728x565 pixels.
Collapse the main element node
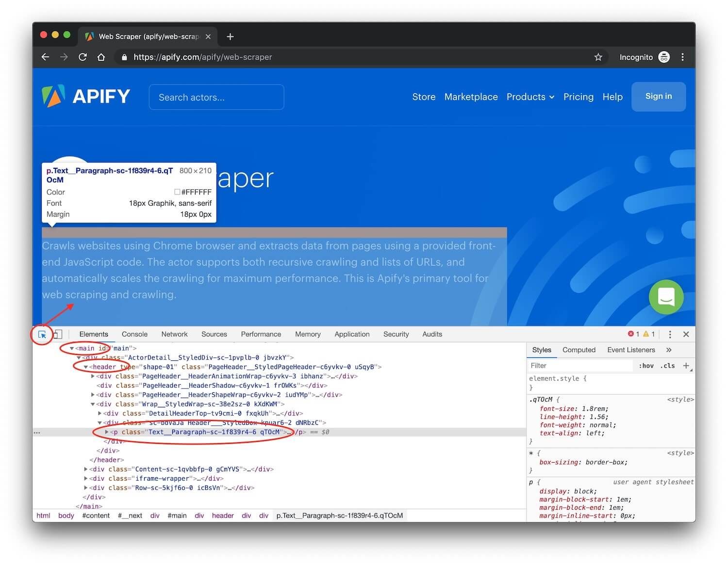click(x=72, y=348)
